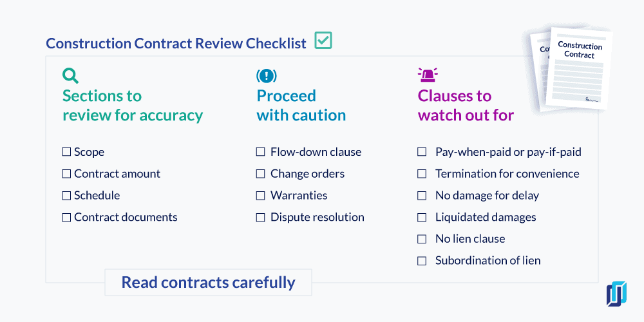Tick the Dispute resolution checkbox

click(x=260, y=217)
